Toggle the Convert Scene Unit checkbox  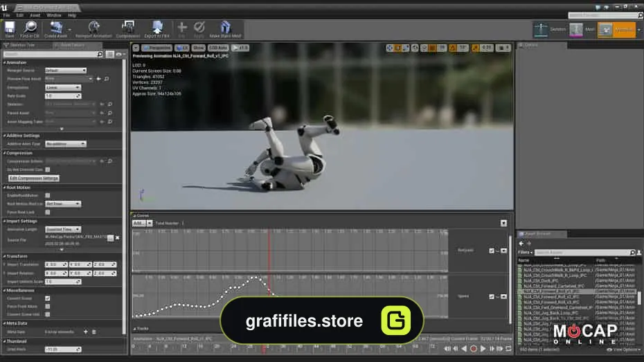coord(48,314)
